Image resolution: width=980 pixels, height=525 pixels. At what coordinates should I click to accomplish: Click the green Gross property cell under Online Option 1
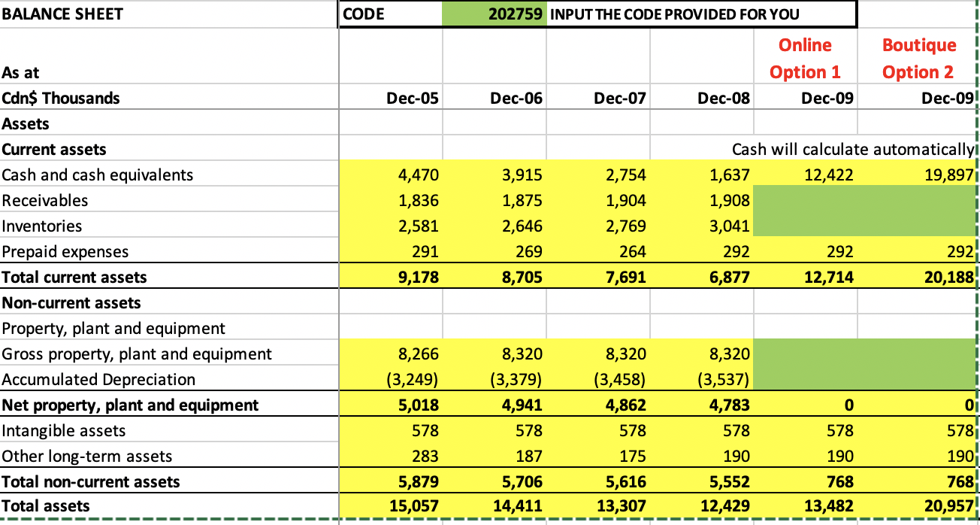point(804,354)
